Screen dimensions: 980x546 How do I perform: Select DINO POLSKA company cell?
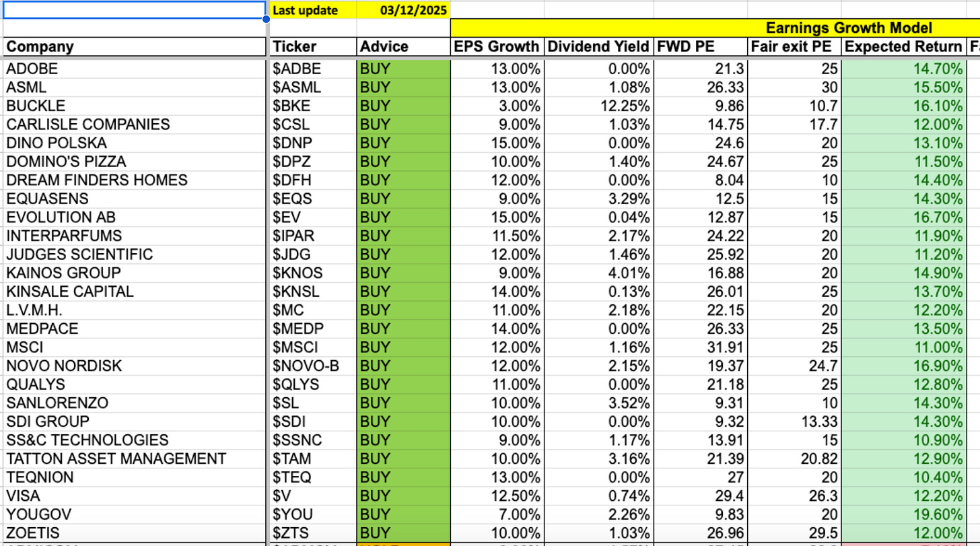pos(134,143)
